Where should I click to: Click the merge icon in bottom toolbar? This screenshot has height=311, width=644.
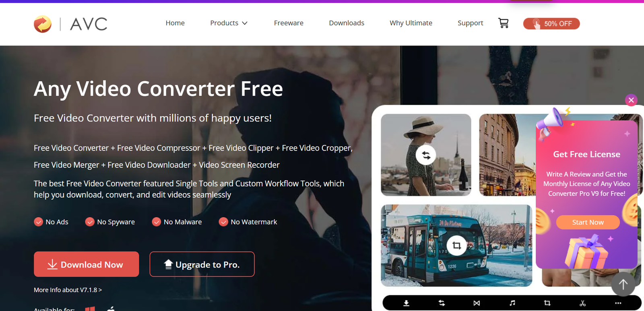coord(477,303)
